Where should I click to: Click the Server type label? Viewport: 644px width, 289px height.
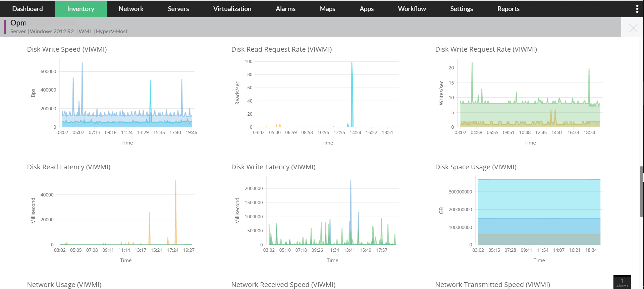coord(18,31)
